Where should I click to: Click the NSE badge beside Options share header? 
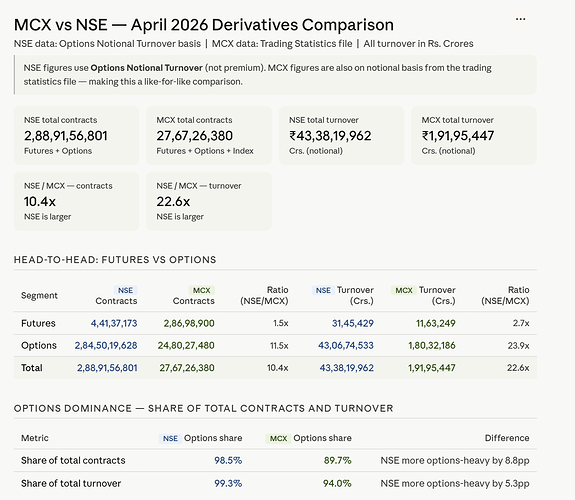[x=170, y=438]
